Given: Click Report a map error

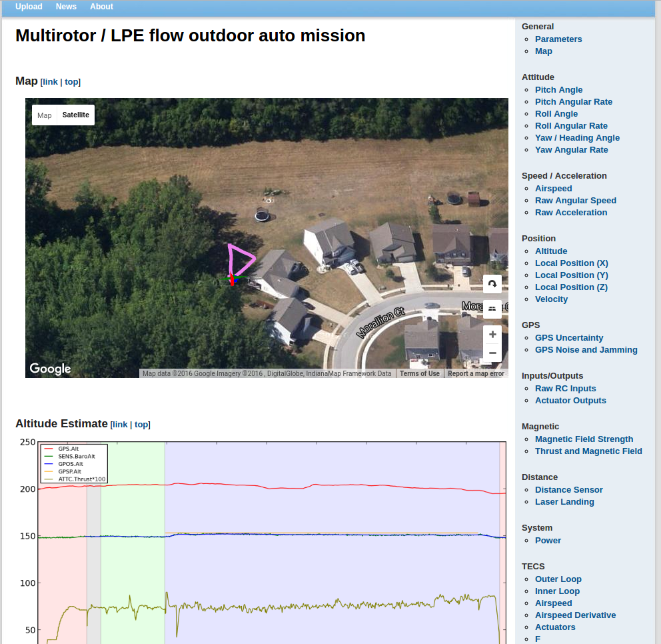Looking at the screenshot, I should click(476, 374).
